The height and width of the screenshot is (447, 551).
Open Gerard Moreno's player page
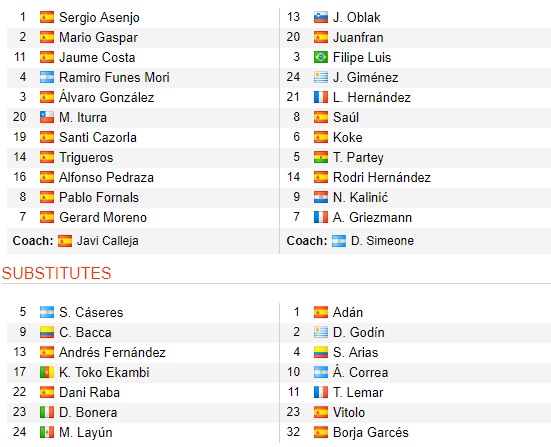pyautogui.click(x=103, y=218)
